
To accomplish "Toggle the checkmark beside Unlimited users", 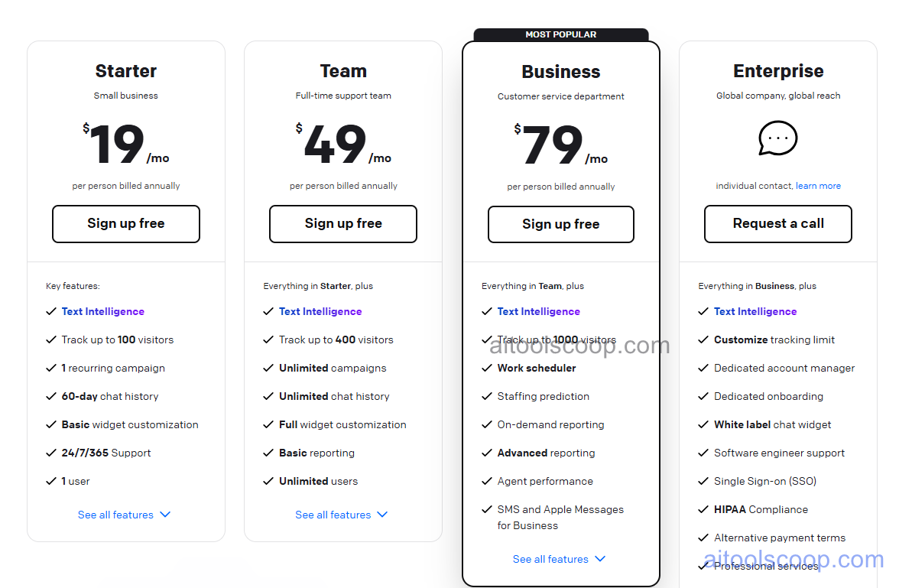I will (x=268, y=481).
